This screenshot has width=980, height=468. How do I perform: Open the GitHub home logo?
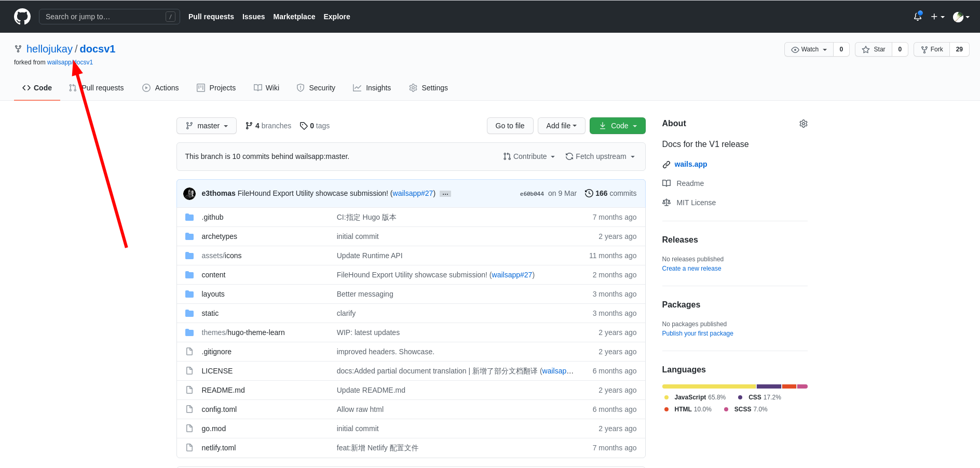(x=22, y=17)
